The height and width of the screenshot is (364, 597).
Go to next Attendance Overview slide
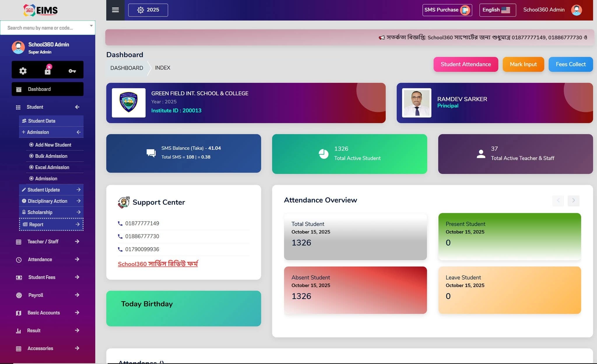(x=573, y=201)
